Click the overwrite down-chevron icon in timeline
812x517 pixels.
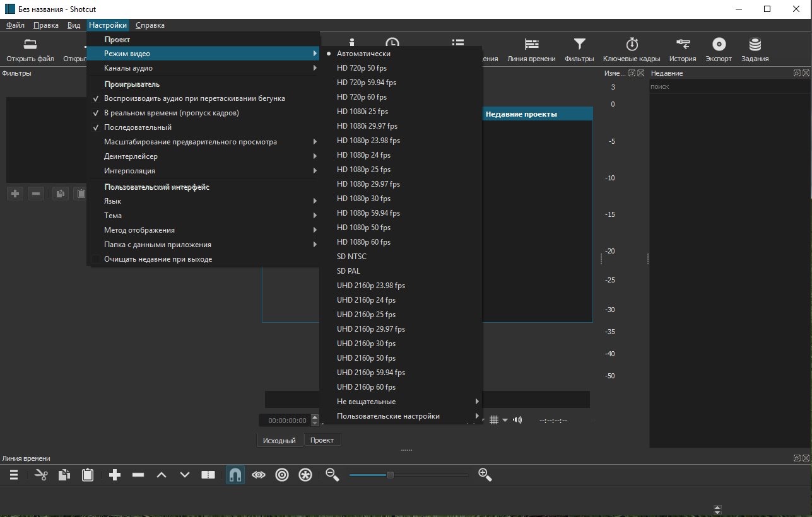coord(185,475)
